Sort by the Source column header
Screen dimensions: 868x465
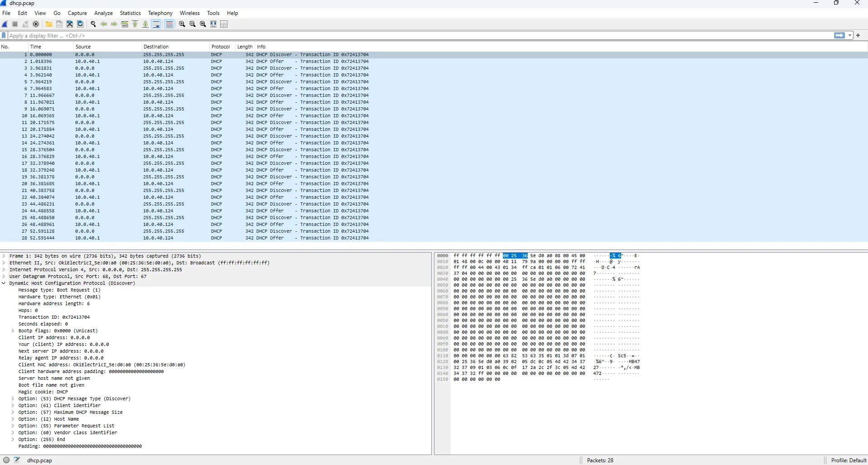point(107,47)
